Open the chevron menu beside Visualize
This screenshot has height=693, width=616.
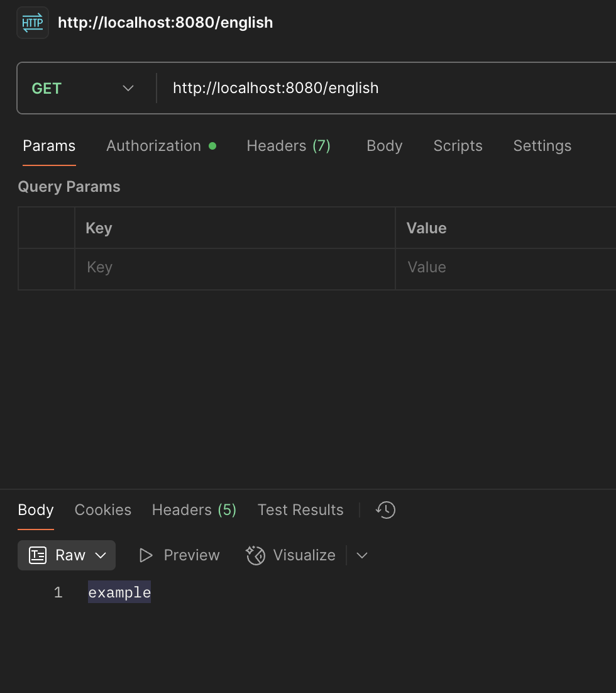(361, 555)
